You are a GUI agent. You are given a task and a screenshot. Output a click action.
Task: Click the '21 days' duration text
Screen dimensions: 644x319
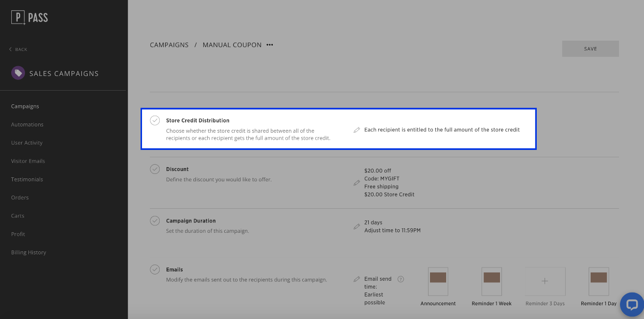point(373,222)
